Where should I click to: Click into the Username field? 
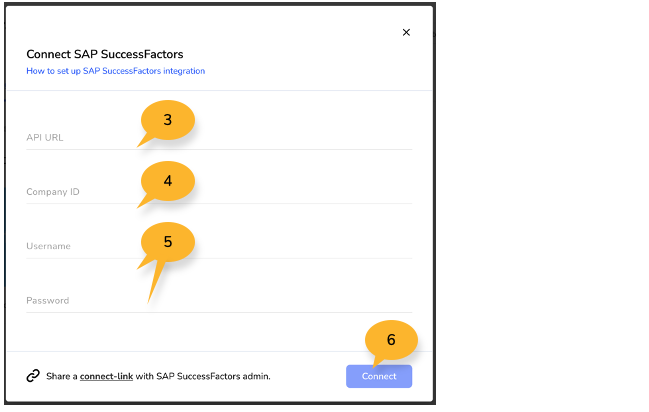pyautogui.click(x=218, y=246)
